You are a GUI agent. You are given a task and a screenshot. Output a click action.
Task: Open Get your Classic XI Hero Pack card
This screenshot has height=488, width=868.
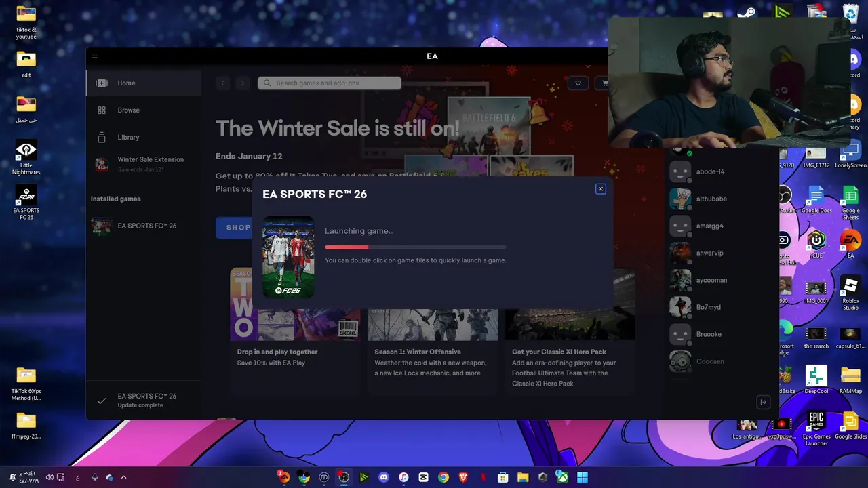pyautogui.click(x=570, y=331)
